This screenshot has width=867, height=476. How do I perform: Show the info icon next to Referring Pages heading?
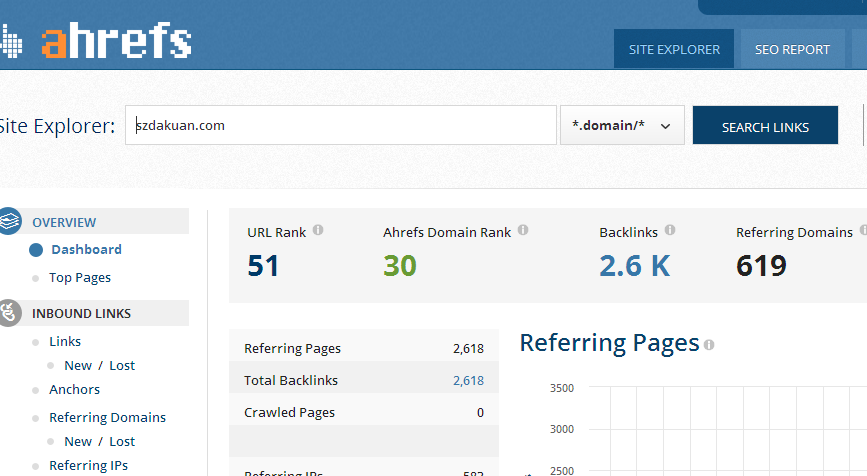click(709, 345)
